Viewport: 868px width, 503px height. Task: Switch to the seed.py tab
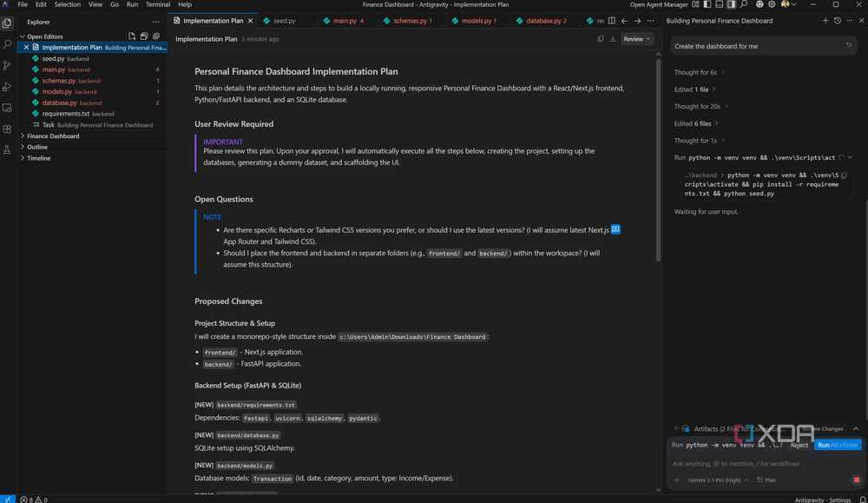pos(284,21)
